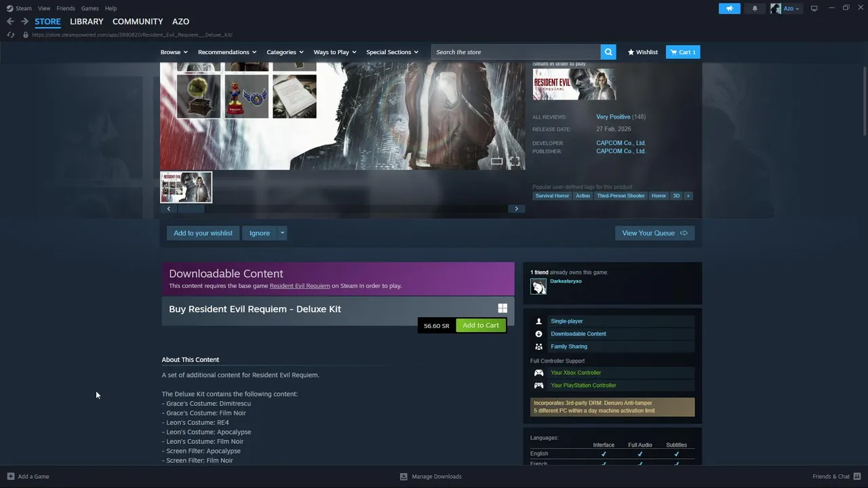Expand the Categories dropdown
Viewport: 868px width, 488px height.
coord(285,52)
